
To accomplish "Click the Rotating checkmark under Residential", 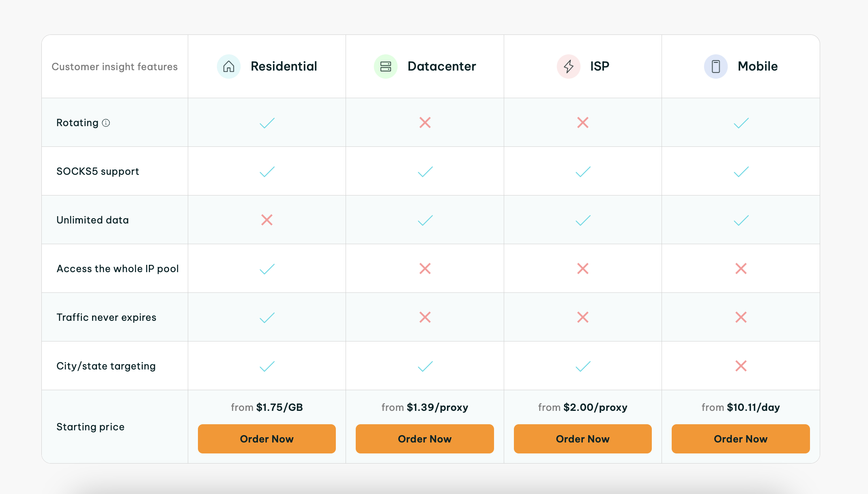I will click(x=267, y=123).
